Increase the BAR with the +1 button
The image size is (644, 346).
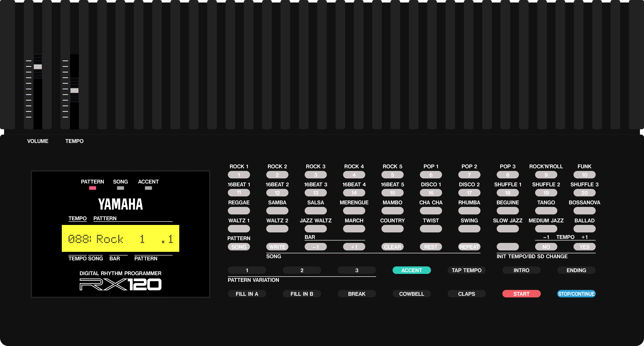(354, 246)
